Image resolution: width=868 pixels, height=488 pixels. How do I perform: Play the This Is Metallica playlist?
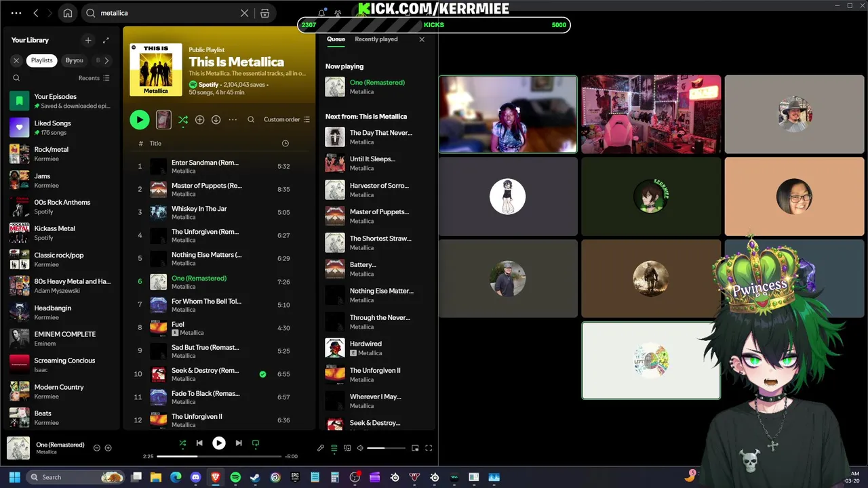pyautogui.click(x=140, y=120)
